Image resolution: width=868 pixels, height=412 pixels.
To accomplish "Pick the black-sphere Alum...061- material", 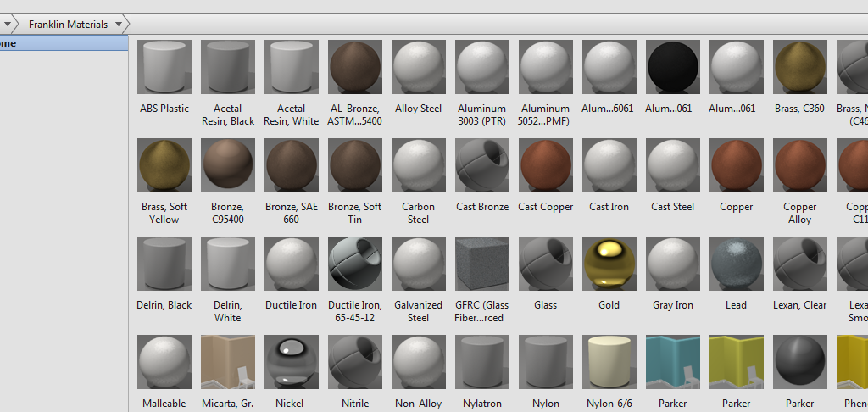I will (672, 66).
